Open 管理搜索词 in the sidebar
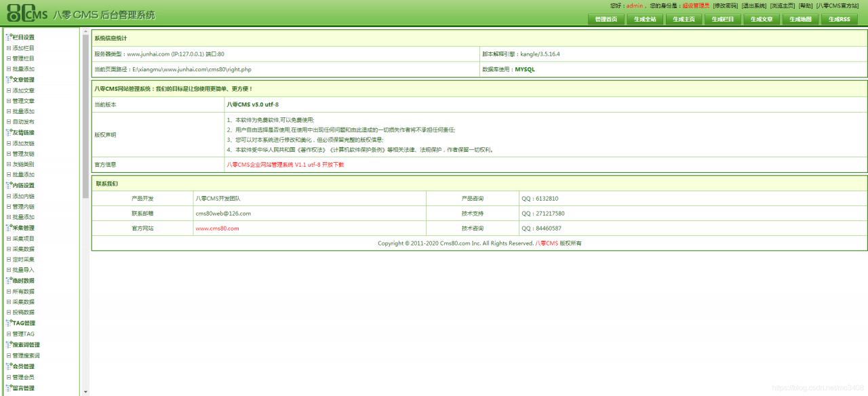The image size is (868, 396). (x=26, y=355)
